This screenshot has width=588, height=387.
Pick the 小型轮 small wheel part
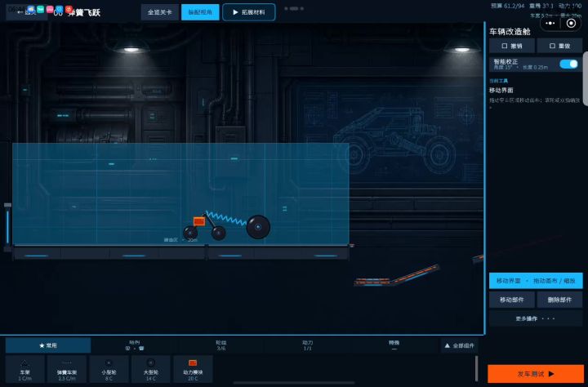point(109,369)
